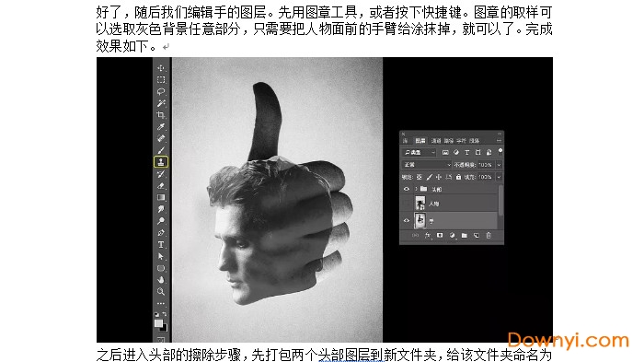
Task: Select the Rectangular Marquee tool
Action: tap(161, 80)
